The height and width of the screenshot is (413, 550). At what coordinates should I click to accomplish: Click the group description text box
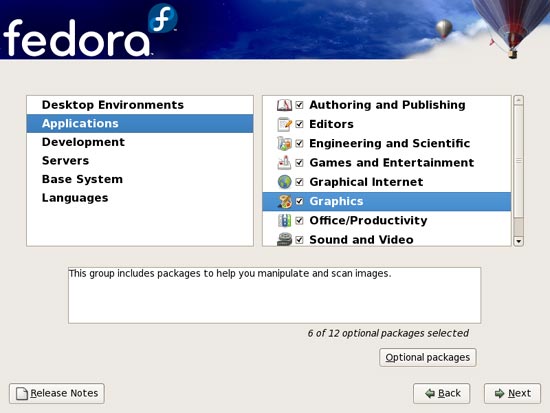pyautogui.click(x=275, y=295)
